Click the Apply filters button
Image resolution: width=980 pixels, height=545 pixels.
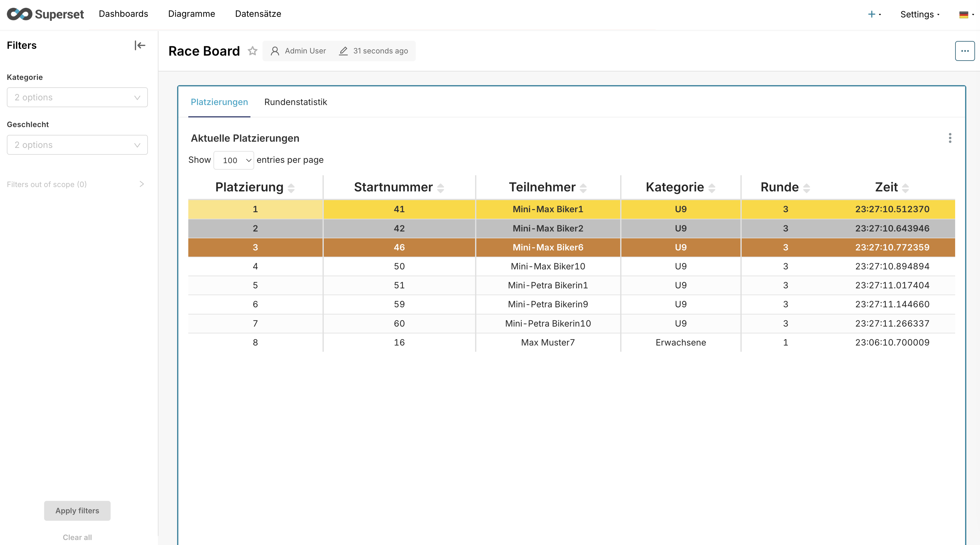(77, 511)
